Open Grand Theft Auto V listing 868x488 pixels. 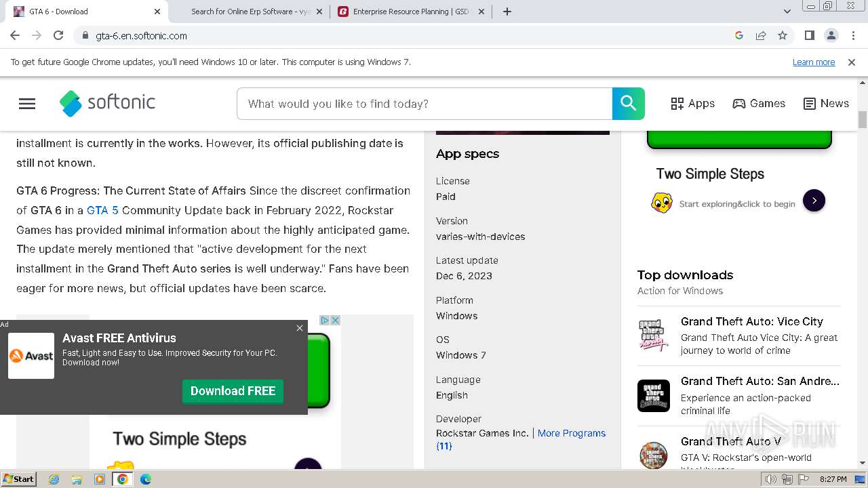[x=731, y=441]
